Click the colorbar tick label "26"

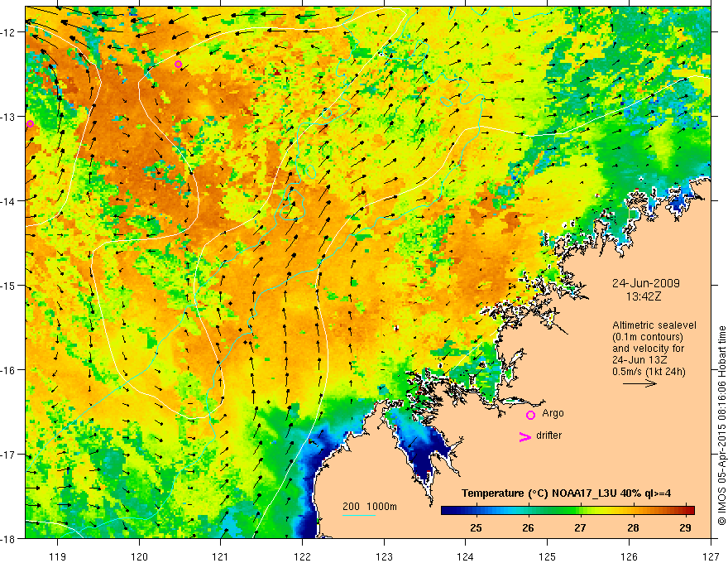click(x=528, y=527)
